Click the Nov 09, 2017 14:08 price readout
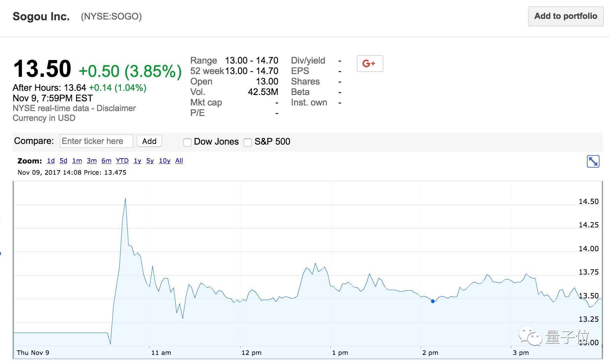 coord(72,173)
